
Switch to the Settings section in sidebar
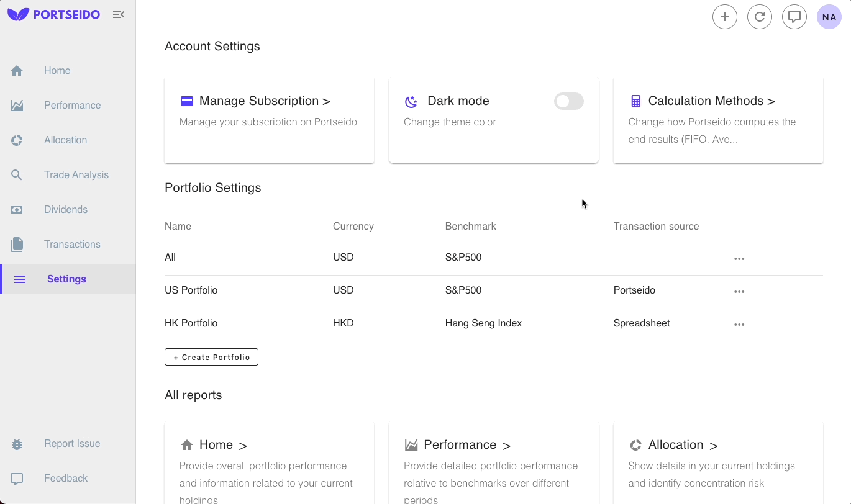[66, 279]
